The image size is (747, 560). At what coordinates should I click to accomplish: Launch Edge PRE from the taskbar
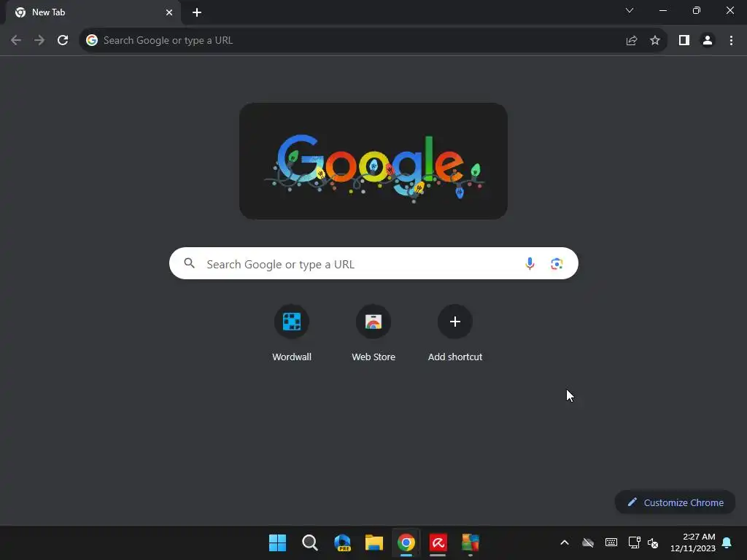[342, 542]
